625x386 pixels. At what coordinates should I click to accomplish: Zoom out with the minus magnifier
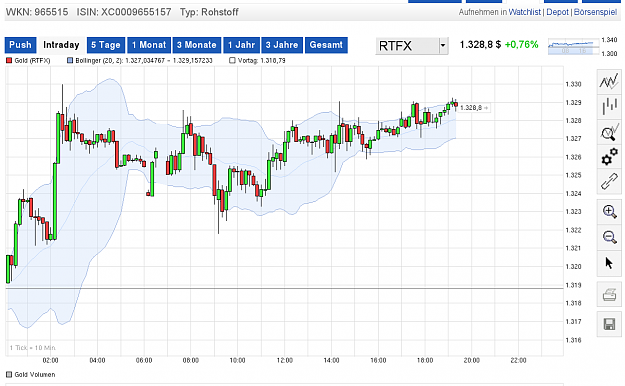click(x=609, y=237)
